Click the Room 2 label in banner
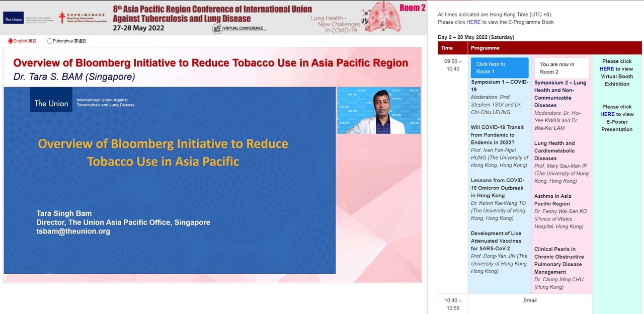Screen dimensions: 644x314 coord(413,8)
